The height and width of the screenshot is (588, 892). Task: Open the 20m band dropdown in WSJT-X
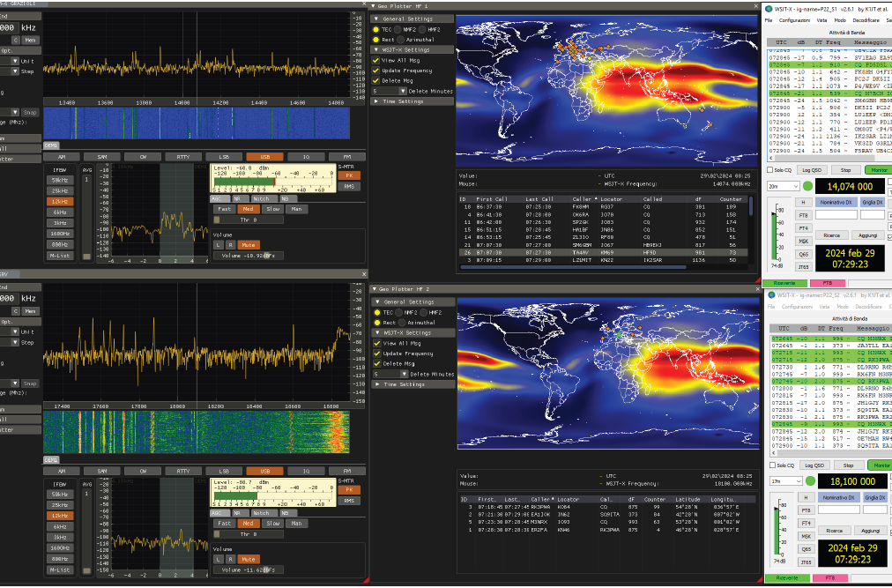[x=784, y=186]
